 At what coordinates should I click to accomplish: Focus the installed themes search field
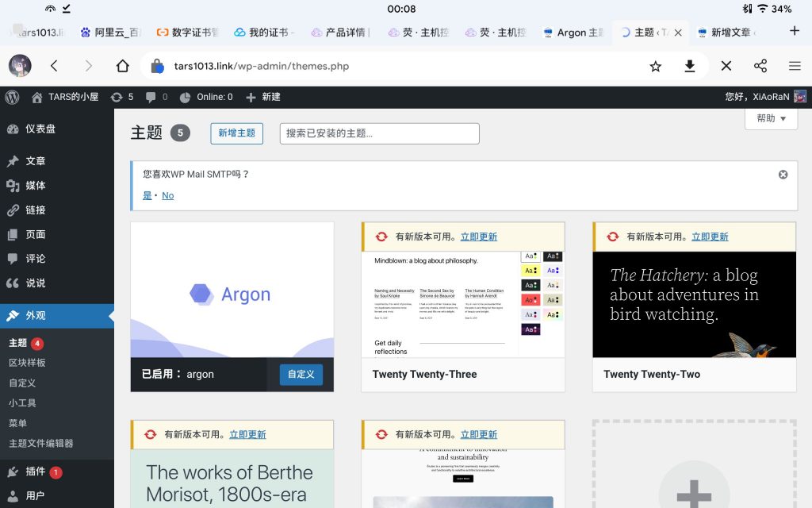(379, 133)
